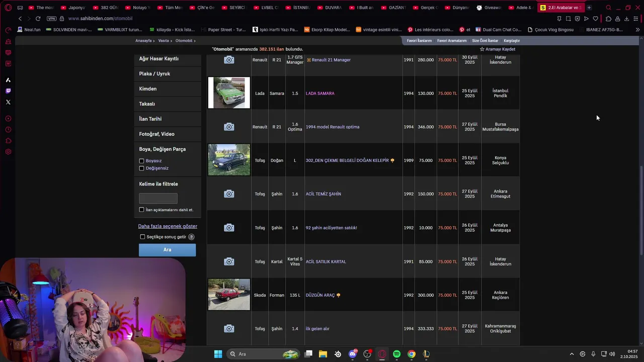
Task: Enable Seçtikçe sonuç getir checkbox
Action: click(142, 237)
